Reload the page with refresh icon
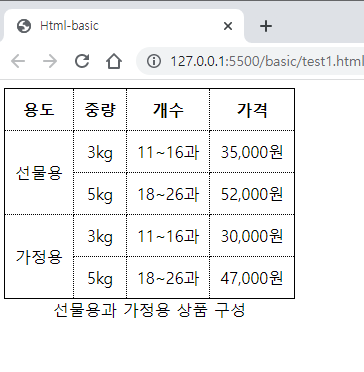The height and width of the screenshot is (372, 364). [x=82, y=61]
